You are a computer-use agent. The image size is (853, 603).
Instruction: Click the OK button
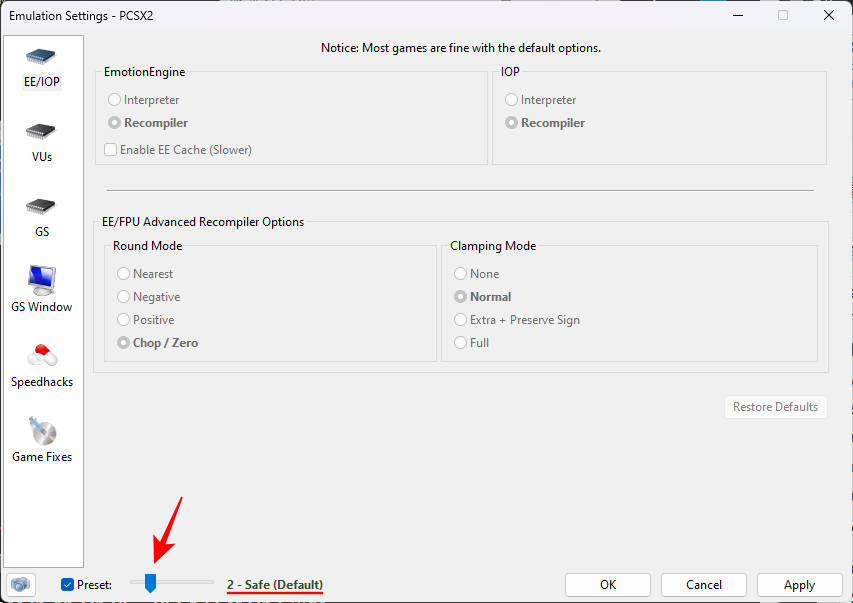[608, 584]
